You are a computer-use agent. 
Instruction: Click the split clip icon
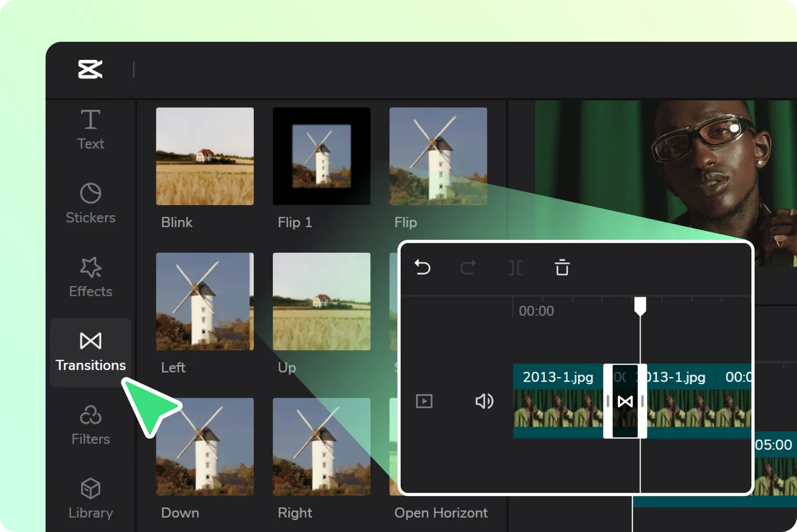pos(515,268)
